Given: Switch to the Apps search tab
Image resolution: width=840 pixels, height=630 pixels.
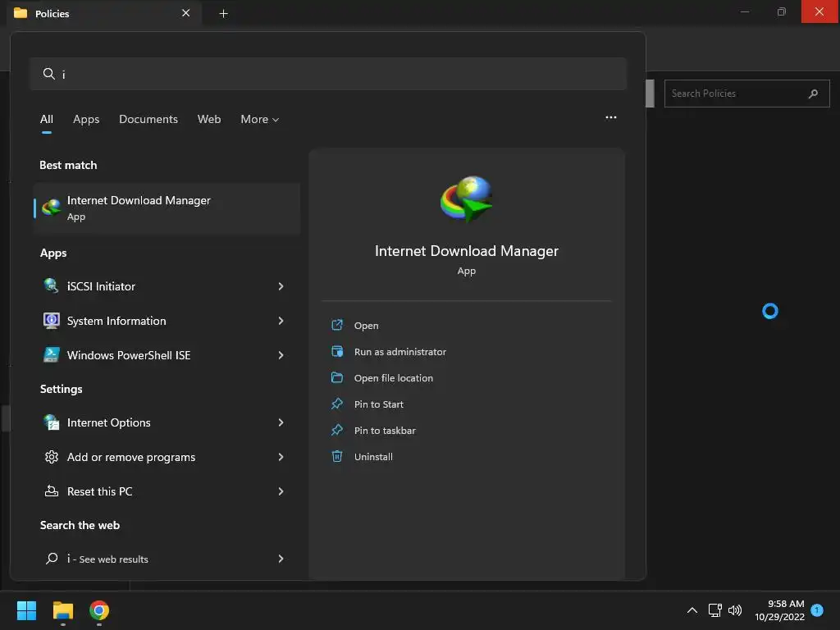Looking at the screenshot, I should (86, 119).
